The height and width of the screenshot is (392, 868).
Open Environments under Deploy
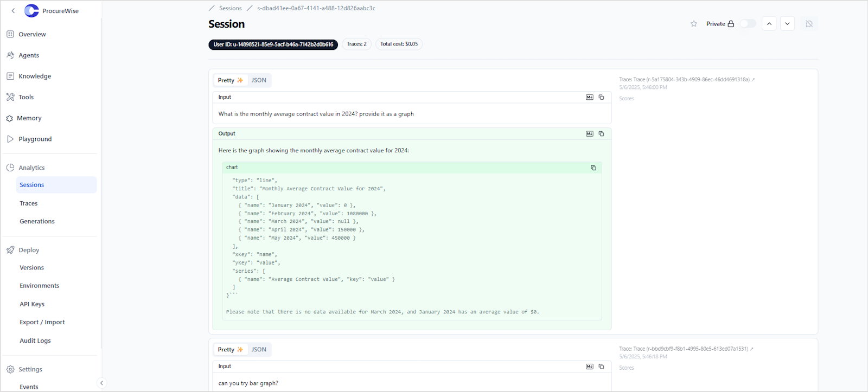pyautogui.click(x=40, y=286)
